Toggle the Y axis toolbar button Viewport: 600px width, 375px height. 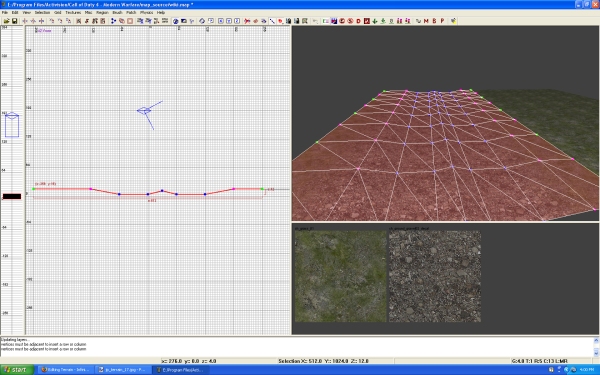229,21
